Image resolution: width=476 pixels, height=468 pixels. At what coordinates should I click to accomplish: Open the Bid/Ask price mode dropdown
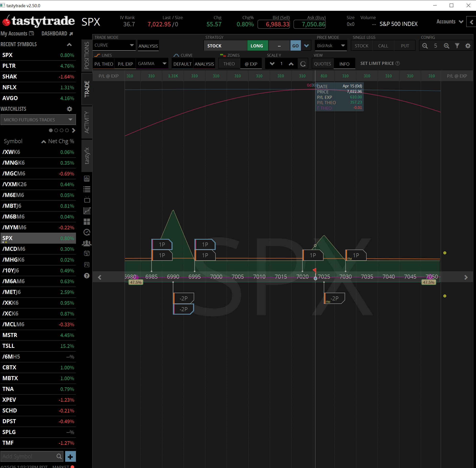[x=331, y=46]
